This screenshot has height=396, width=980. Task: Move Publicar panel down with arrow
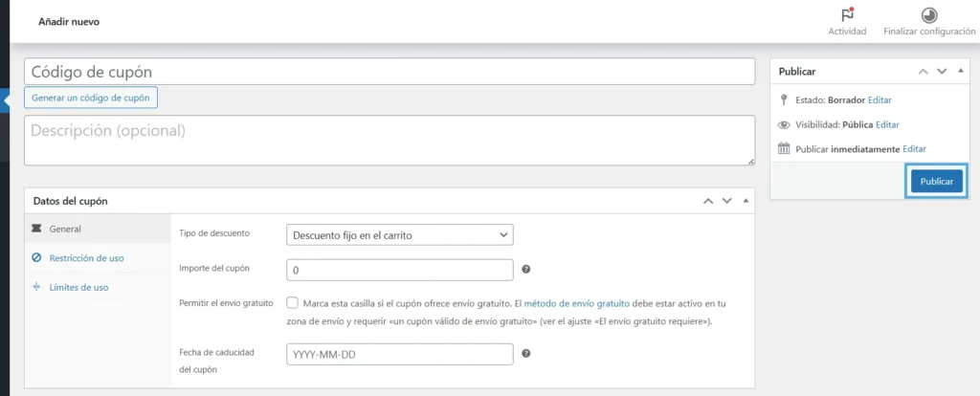(x=942, y=72)
